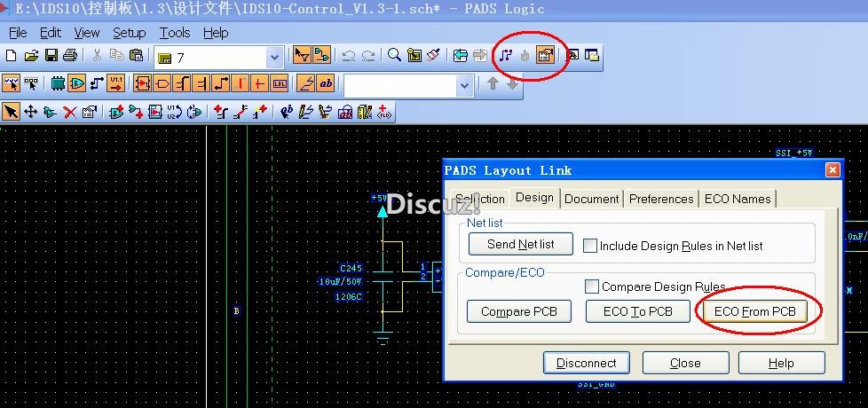Switch to the Selection tab

pos(479,199)
